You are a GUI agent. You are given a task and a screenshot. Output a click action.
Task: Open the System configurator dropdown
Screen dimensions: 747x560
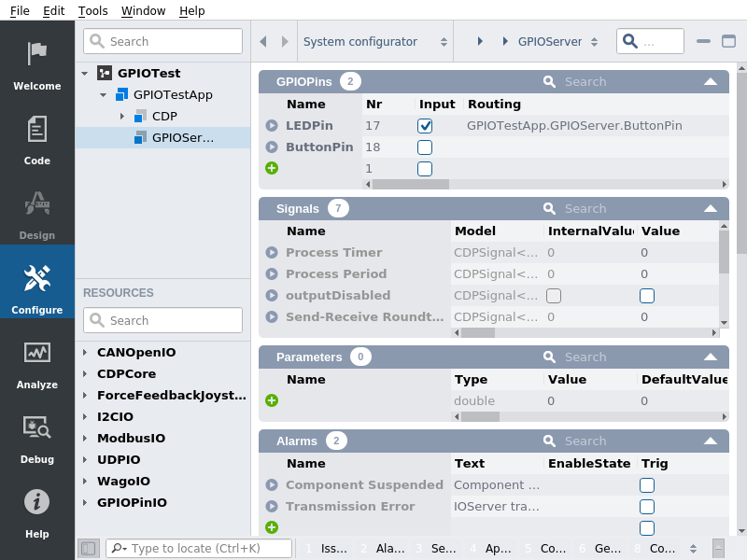pyautogui.click(x=373, y=41)
